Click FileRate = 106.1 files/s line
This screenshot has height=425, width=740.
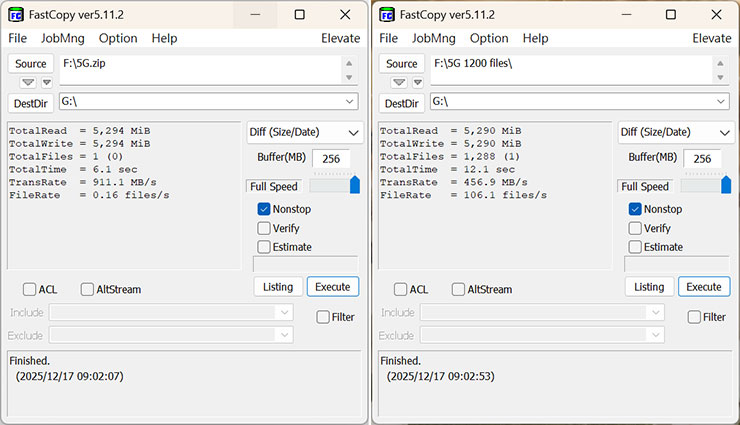click(463, 195)
